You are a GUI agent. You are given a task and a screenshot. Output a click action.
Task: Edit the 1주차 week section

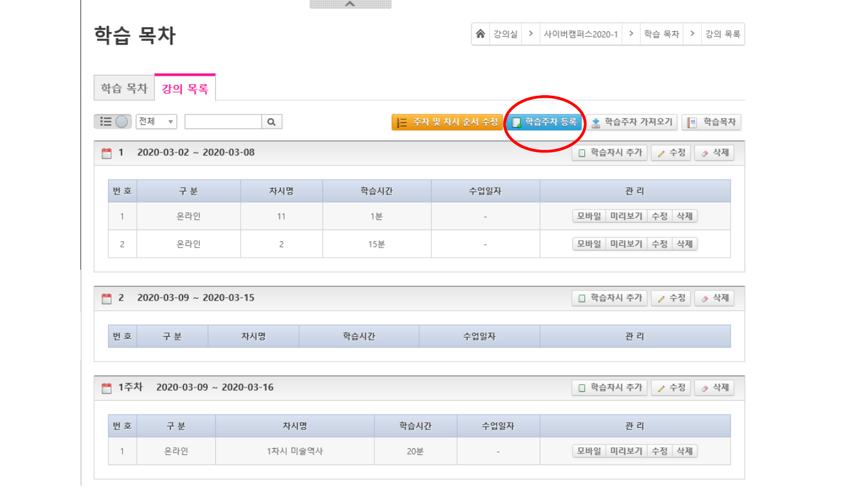[x=671, y=388]
